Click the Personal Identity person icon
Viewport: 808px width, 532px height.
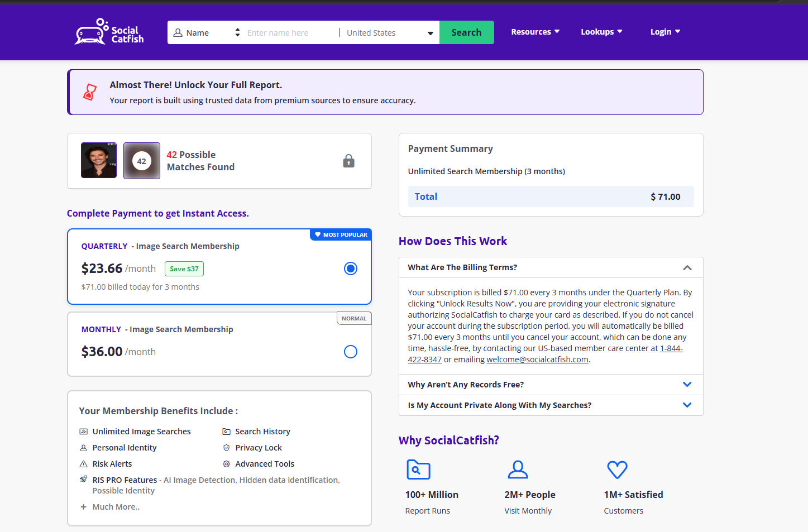click(x=83, y=448)
